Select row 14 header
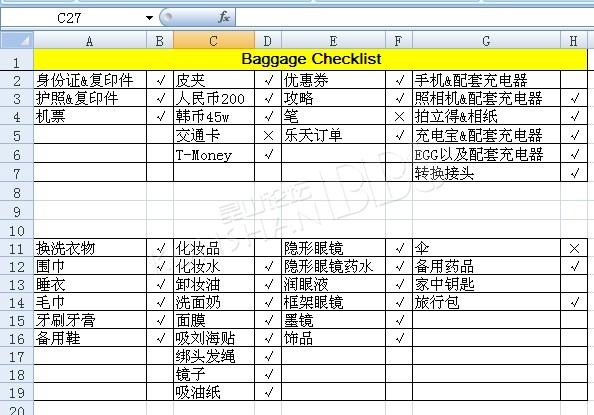The width and height of the screenshot is (594, 415). click(x=17, y=302)
